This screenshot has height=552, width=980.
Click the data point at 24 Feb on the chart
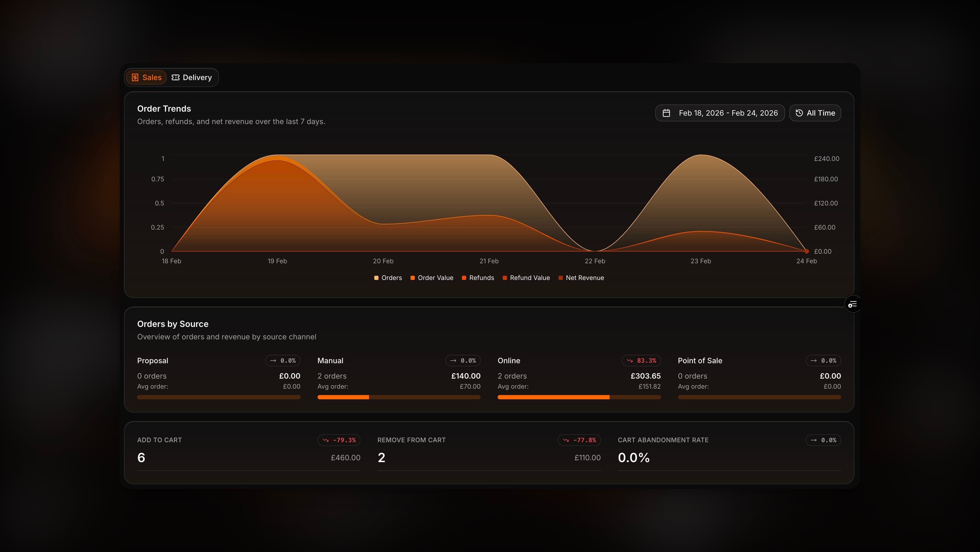click(807, 251)
